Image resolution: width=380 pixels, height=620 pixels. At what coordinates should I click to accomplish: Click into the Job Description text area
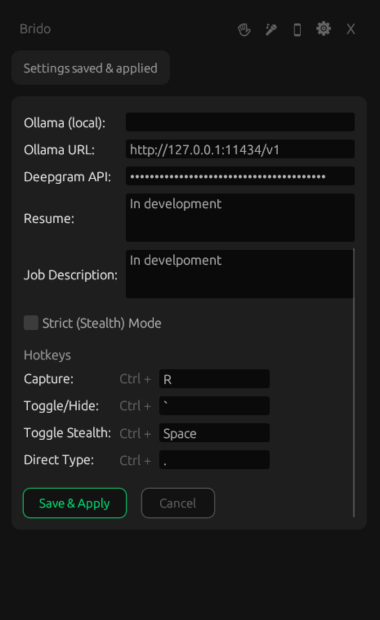point(239,274)
